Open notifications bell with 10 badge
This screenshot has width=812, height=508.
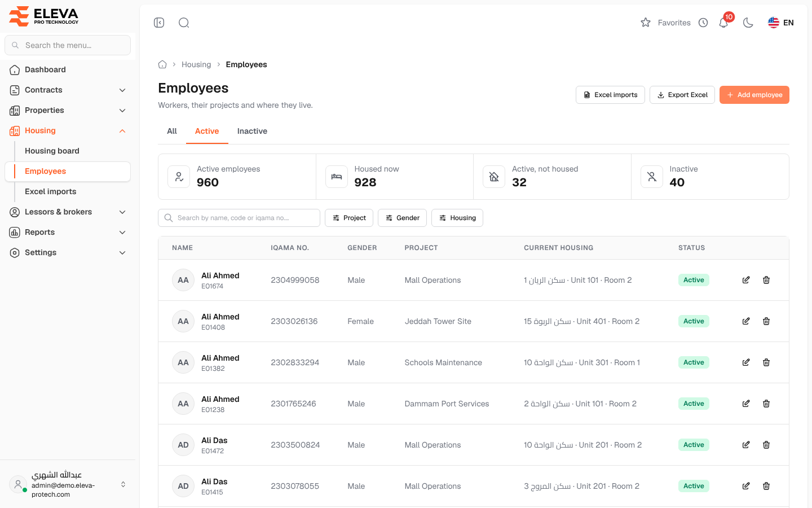(x=723, y=23)
